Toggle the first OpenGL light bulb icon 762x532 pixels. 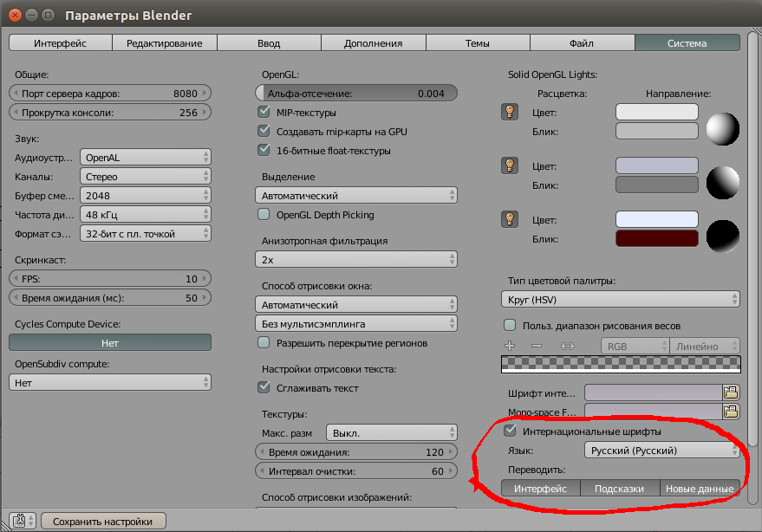tap(509, 113)
